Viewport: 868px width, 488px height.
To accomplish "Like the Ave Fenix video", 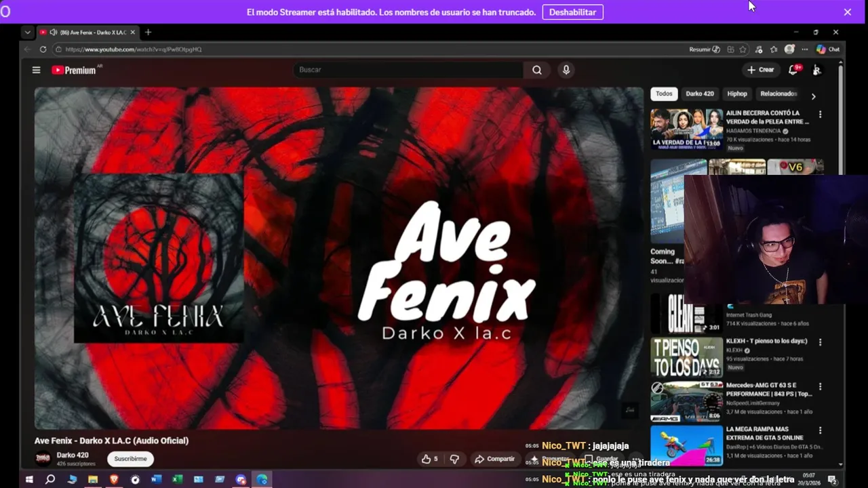I will coord(429,459).
